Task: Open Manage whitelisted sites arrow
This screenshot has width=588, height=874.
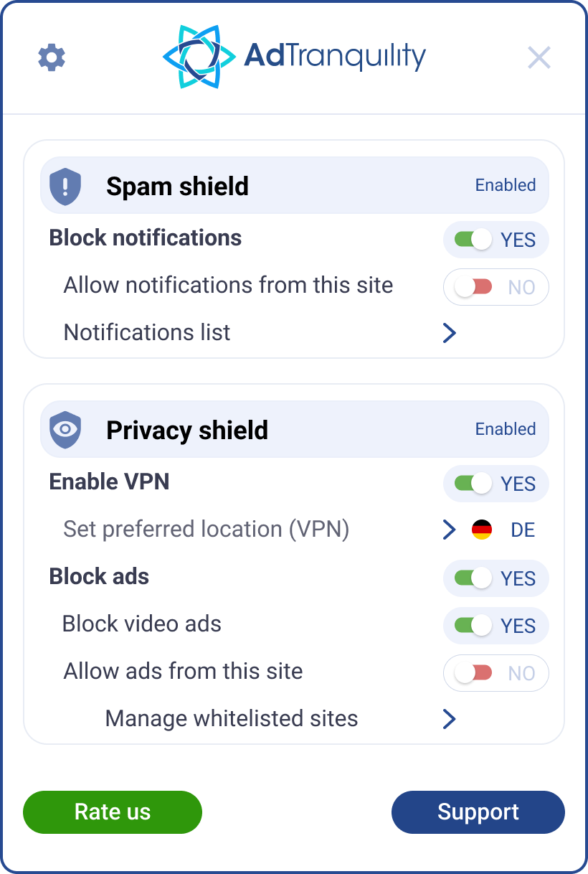Action: point(450,719)
